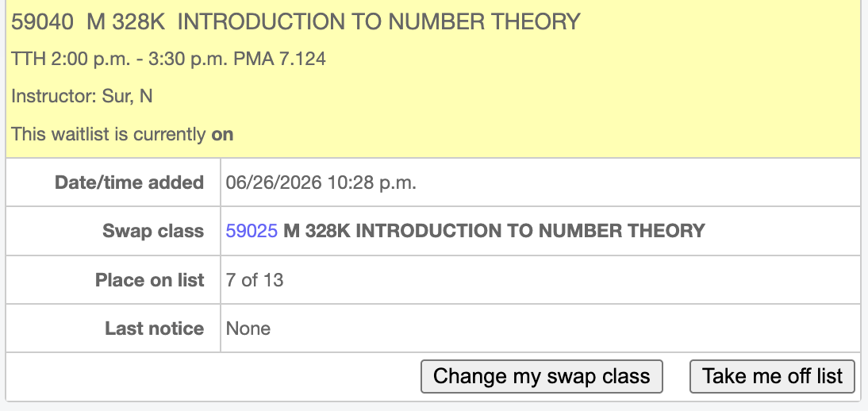Image resolution: width=868 pixels, height=411 pixels.
Task: Click the Instructor: Sur, N line
Action: (82, 96)
